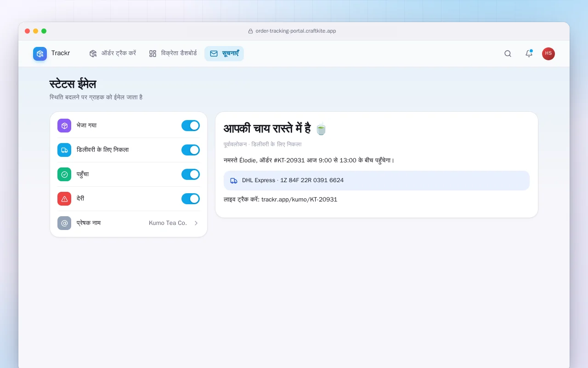Select the सूचनाएँ tab

point(224,53)
